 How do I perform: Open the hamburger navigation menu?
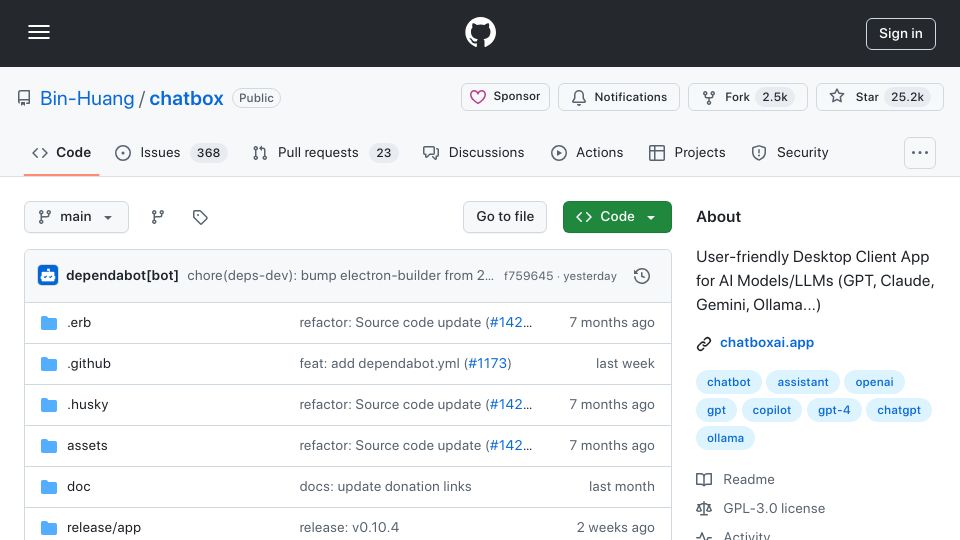point(39,32)
